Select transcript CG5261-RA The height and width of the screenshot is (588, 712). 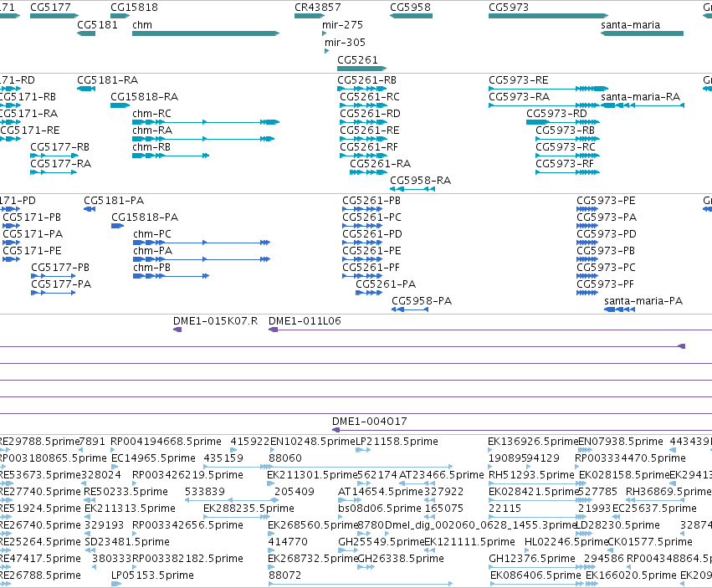368,172
